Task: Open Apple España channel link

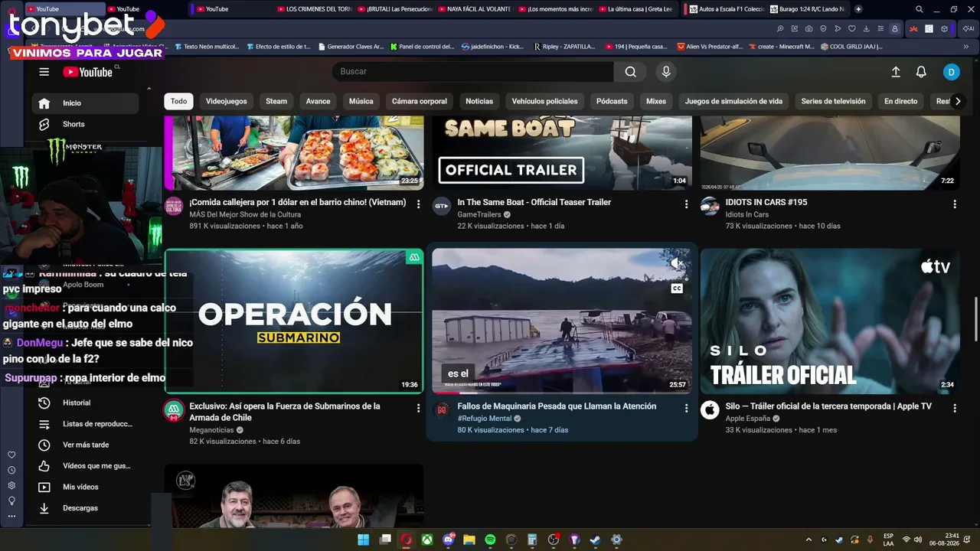Action: point(747,419)
